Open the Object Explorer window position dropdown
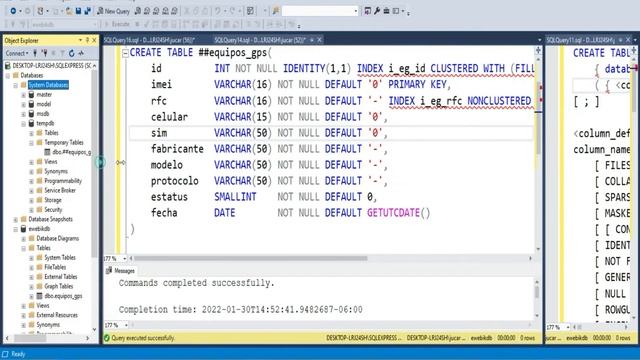Viewport: 640px width, 360px height. [80, 40]
